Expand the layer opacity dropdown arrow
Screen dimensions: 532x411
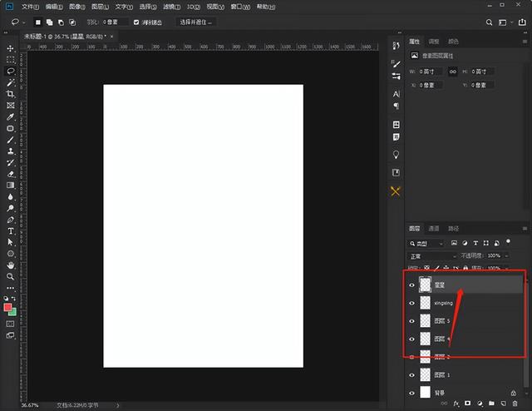click(506, 255)
